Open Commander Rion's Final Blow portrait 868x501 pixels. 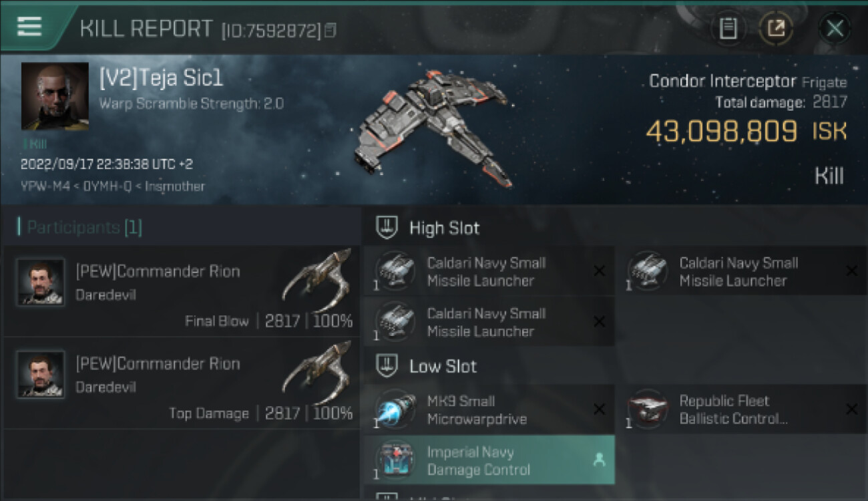click(x=41, y=282)
